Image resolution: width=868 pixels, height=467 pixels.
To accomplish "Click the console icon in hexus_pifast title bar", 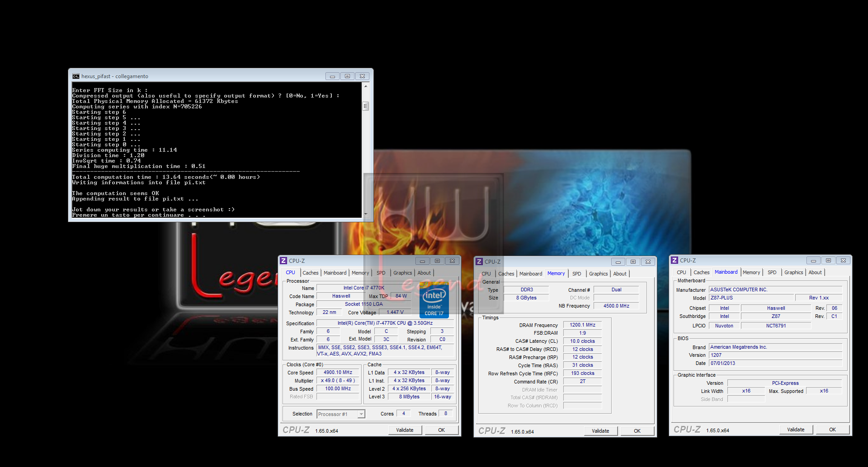I will (76, 76).
